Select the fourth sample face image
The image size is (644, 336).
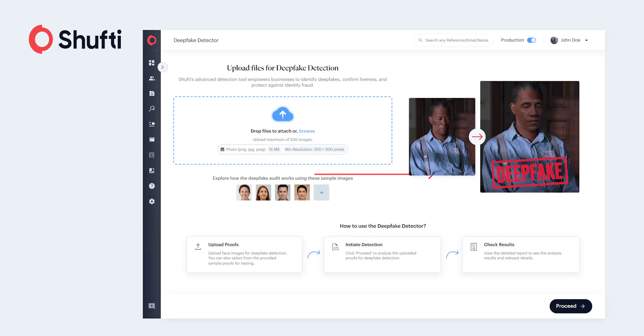302,193
